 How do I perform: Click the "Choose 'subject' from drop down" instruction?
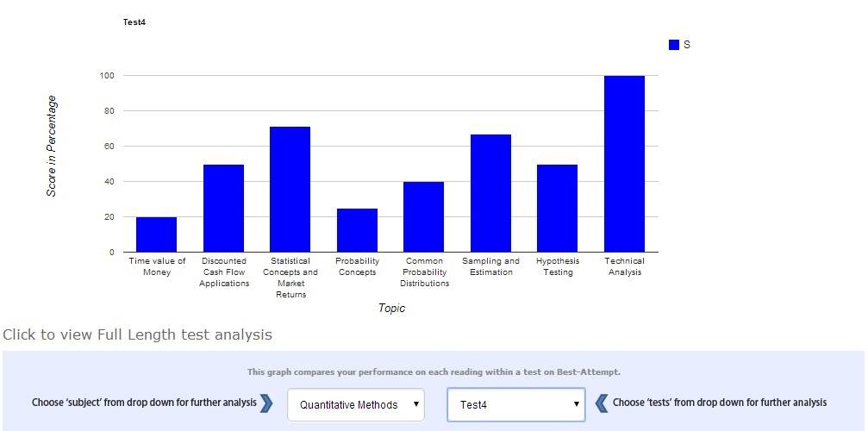pos(145,403)
